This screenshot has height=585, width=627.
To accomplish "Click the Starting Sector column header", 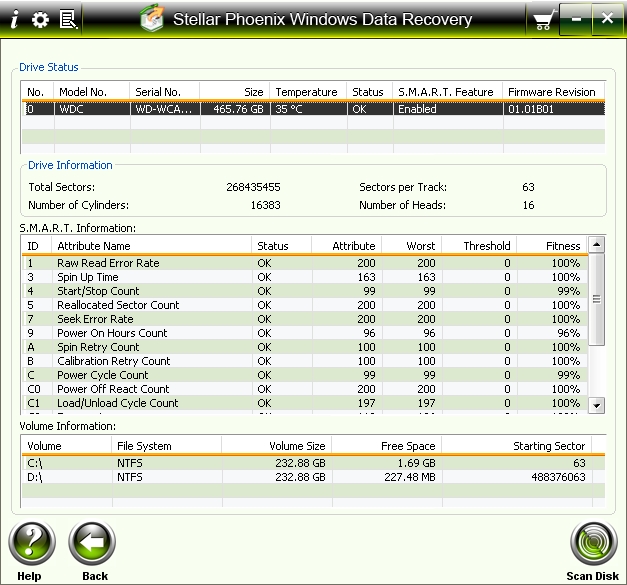I will pos(517,445).
